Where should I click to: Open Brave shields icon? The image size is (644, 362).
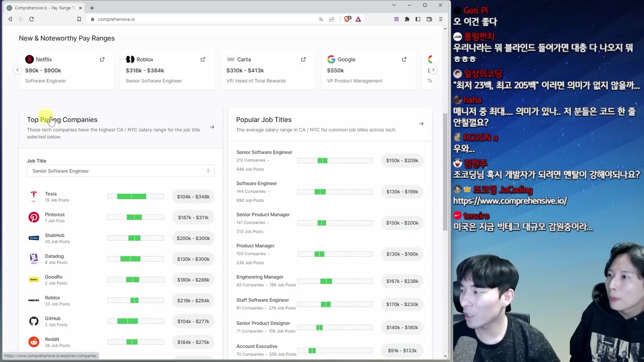[x=347, y=19]
